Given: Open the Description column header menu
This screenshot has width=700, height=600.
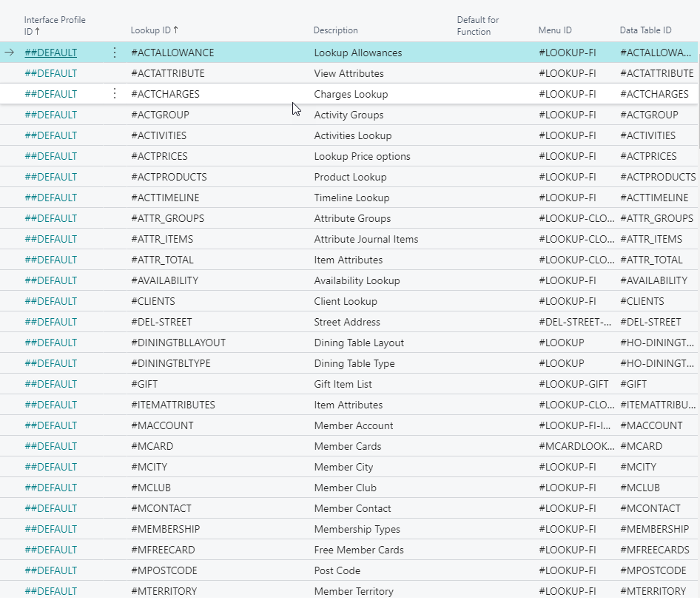Looking at the screenshot, I should [335, 30].
